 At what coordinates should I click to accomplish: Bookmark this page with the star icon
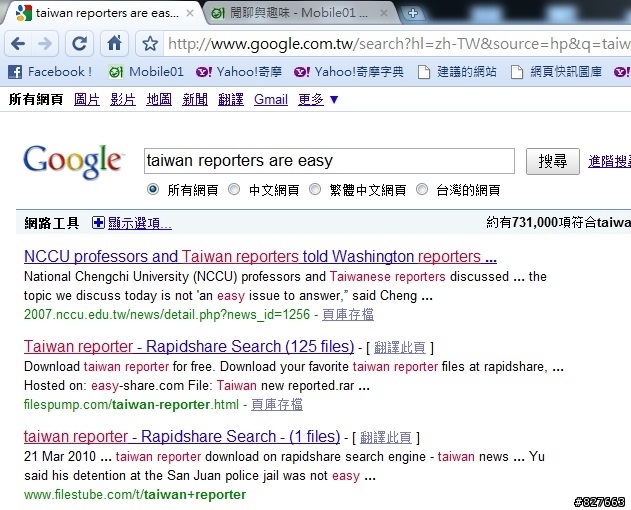(150, 43)
